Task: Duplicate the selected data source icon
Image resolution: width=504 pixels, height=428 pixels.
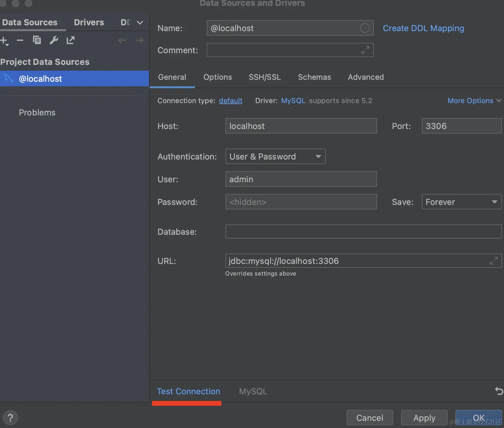Action: pos(37,40)
